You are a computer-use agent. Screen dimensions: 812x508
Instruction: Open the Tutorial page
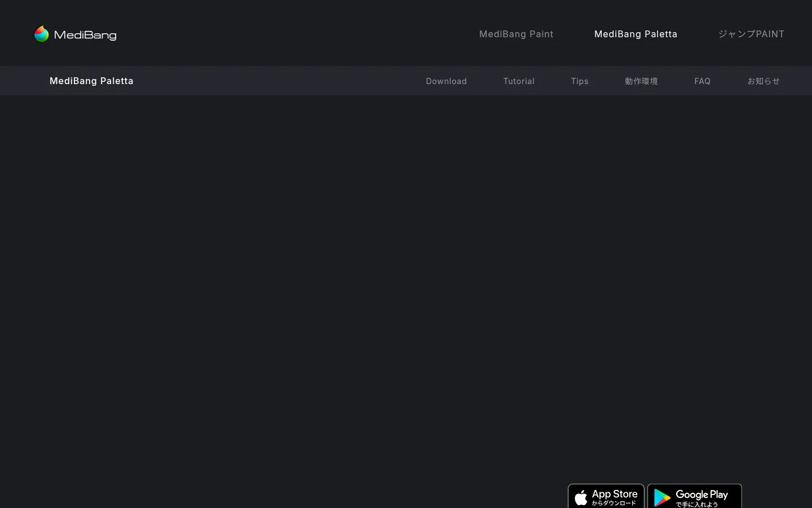pyautogui.click(x=519, y=81)
